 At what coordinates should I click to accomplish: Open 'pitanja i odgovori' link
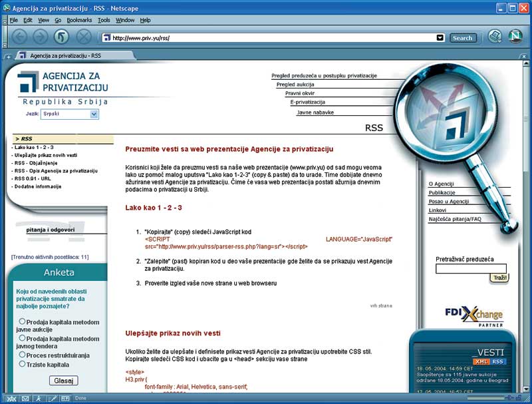click(51, 230)
